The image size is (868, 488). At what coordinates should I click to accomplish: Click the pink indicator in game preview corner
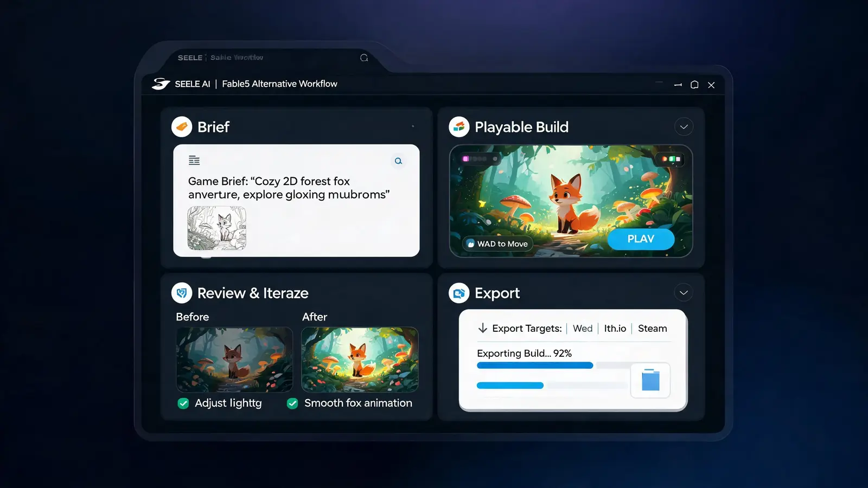pyautogui.click(x=465, y=159)
